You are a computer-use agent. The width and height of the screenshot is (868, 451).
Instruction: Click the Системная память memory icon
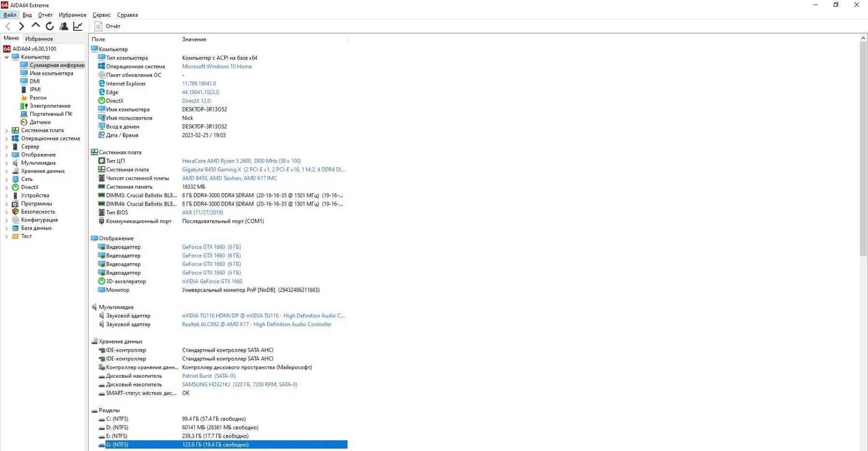pyautogui.click(x=102, y=187)
